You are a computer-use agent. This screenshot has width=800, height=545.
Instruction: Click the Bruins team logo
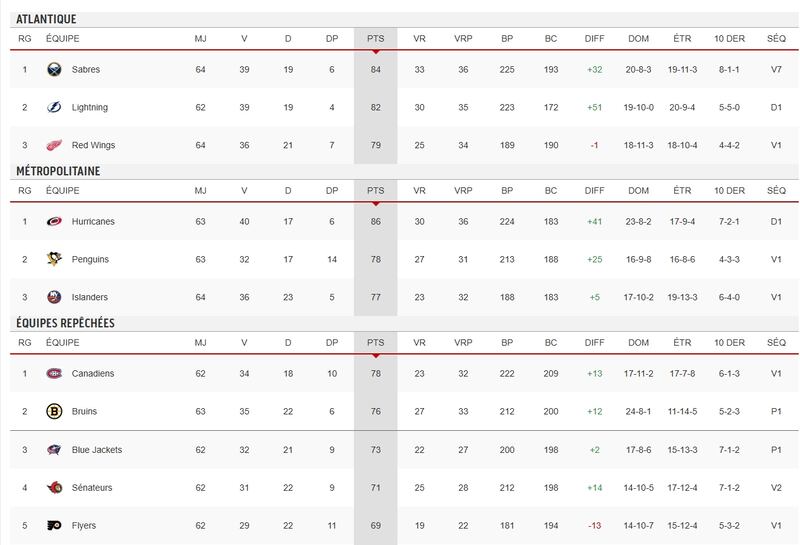point(54,412)
